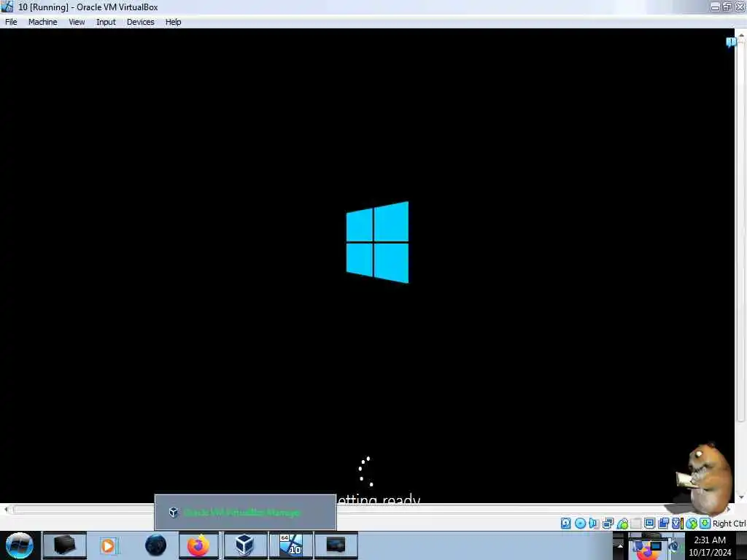Click the shared folders status icon
Screen dimensions: 747x560
tap(635, 524)
